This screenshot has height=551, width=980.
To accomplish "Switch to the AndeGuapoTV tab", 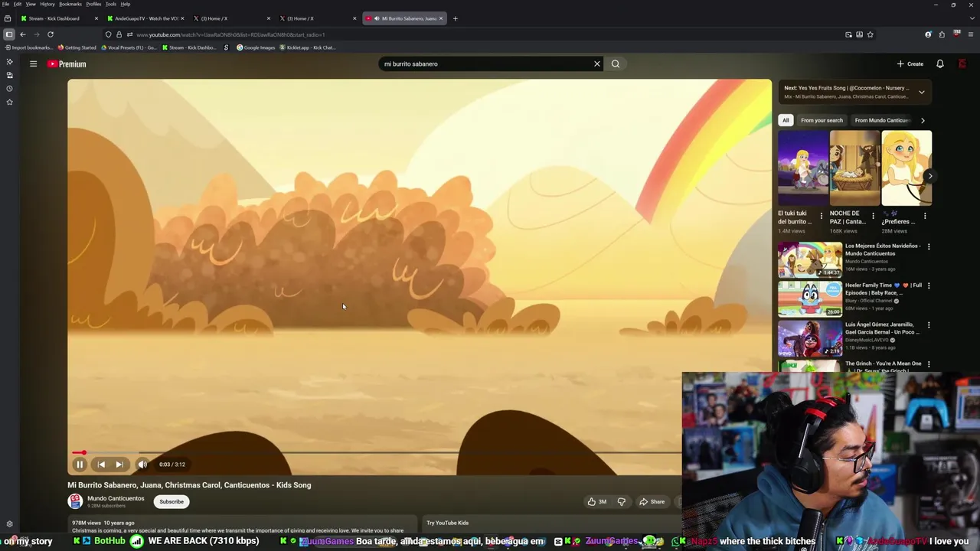I will point(145,18).
